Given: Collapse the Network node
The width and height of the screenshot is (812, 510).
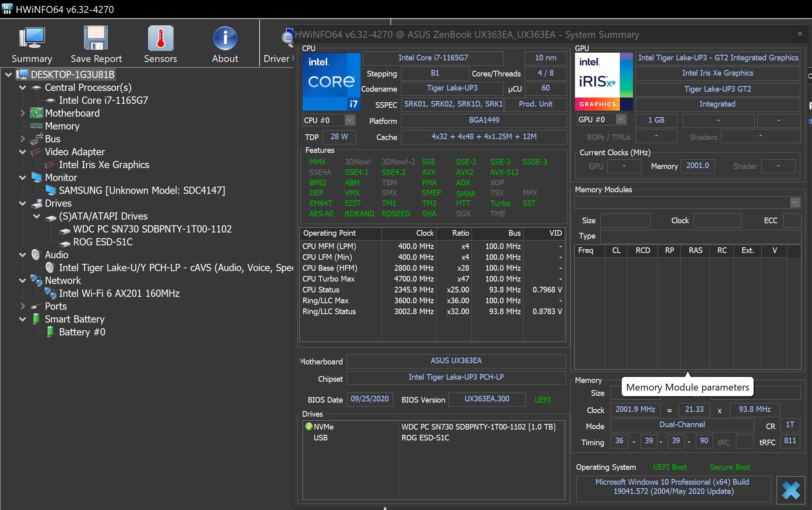Looking at the screenshot, I should (x=23, y=280).
